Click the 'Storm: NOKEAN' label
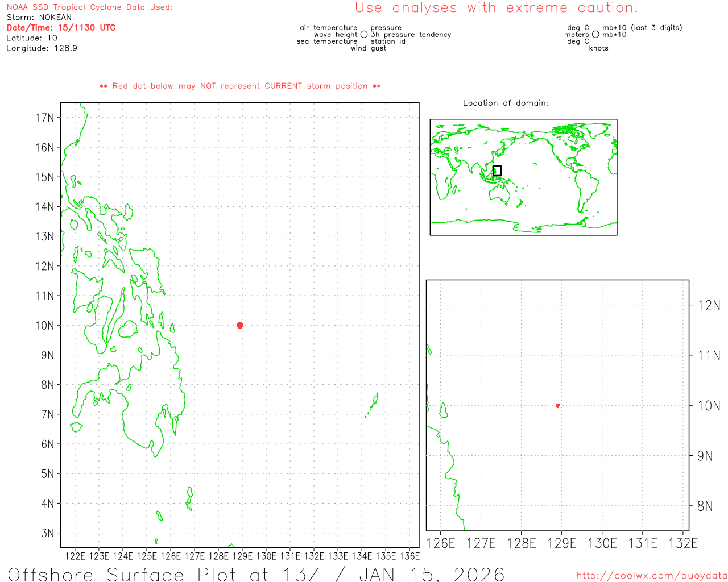728x582 pixels. [39, 18]
